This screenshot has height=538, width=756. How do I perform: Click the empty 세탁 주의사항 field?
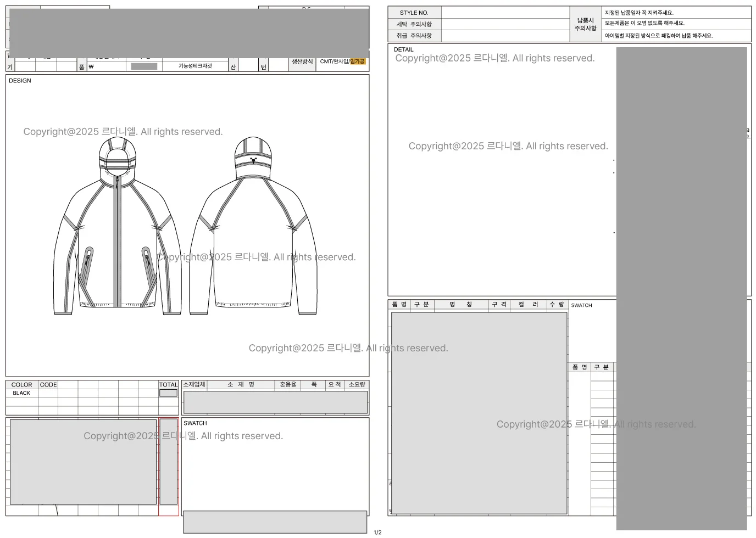pyautogui.click(x=505, y=24)
